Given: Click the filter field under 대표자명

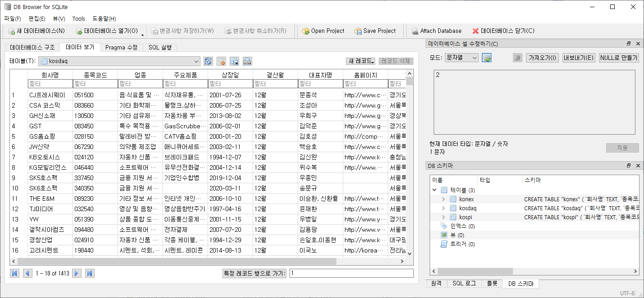Looking at the screenshot, I should coord(320,84).
